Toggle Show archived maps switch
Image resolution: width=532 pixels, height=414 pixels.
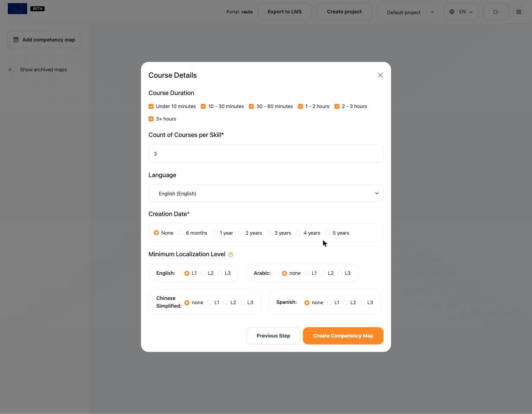[x=12, y=70]
